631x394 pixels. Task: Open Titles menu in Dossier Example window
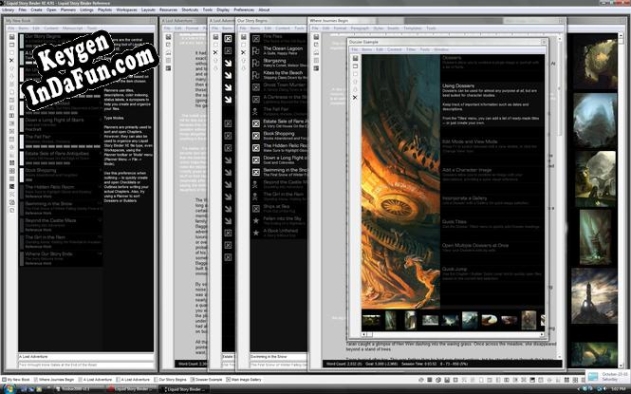tap(411, 50)
